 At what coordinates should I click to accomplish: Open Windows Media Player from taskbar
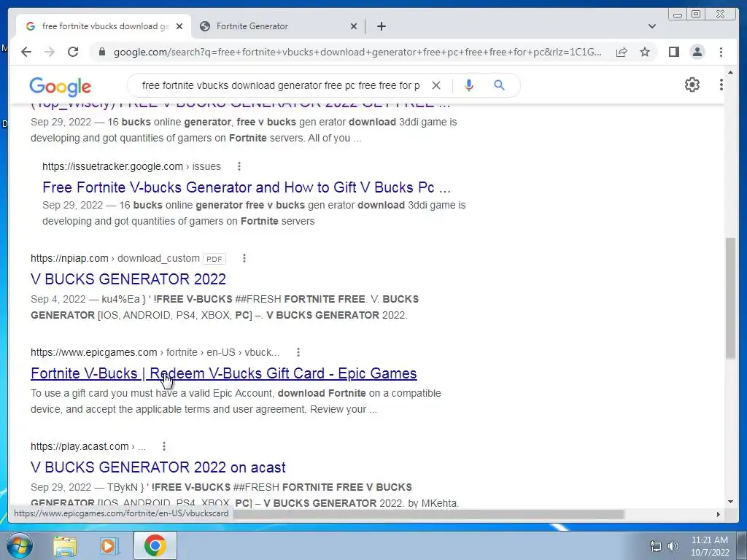pyautogui.click(x=109, y=545)
